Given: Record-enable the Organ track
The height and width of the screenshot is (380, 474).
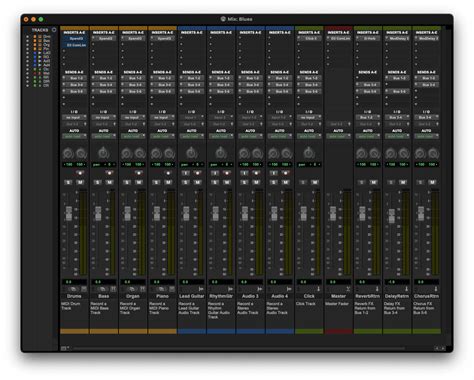Looking at the screenshot, I should click(x=139, y=173).
